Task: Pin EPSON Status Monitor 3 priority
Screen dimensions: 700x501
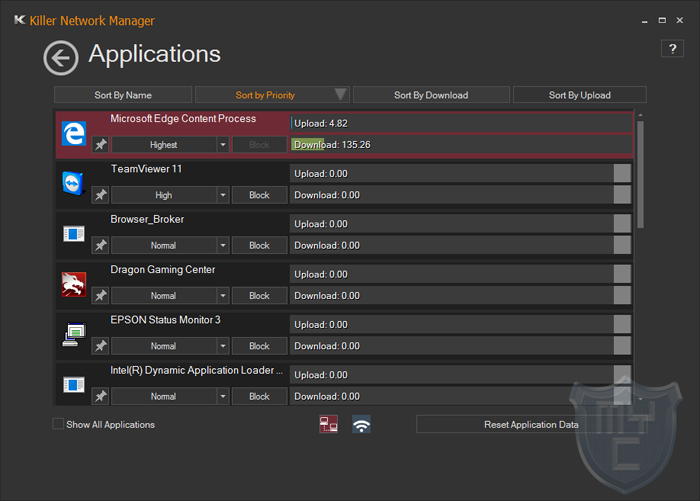Action: click(x=100, y=346)
